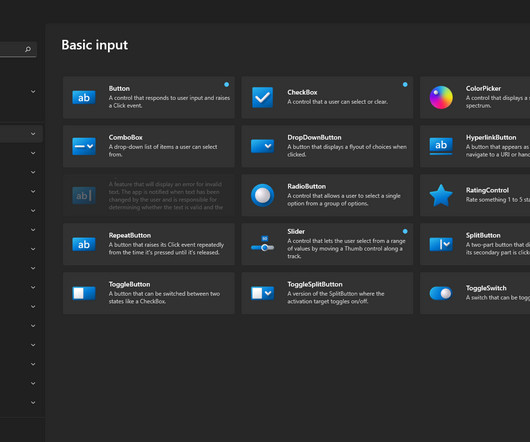Click the ToggleSwitch card icon
Image resolution: width=530 pixels, height=442 pixels.
[441, 293]
